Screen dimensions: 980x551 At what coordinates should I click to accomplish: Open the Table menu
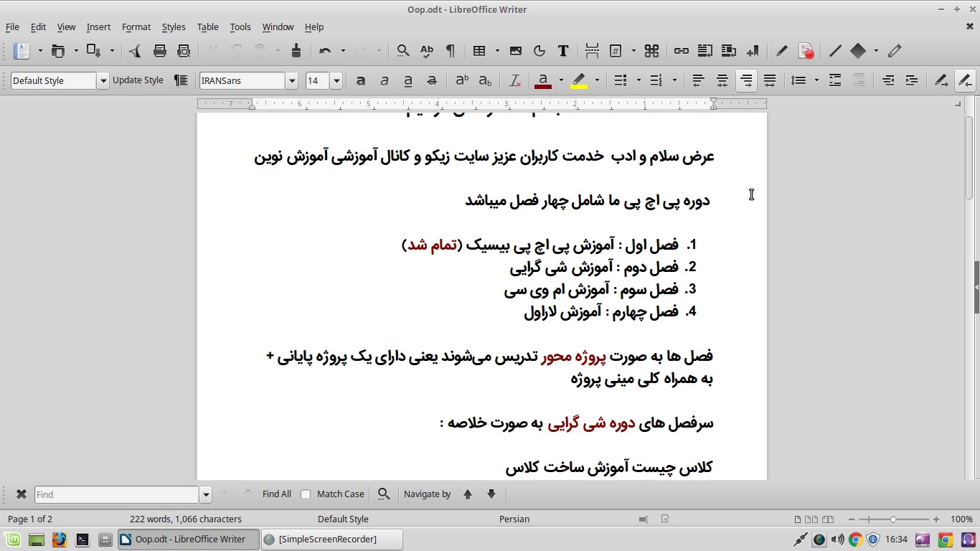[x=207, y=27]
